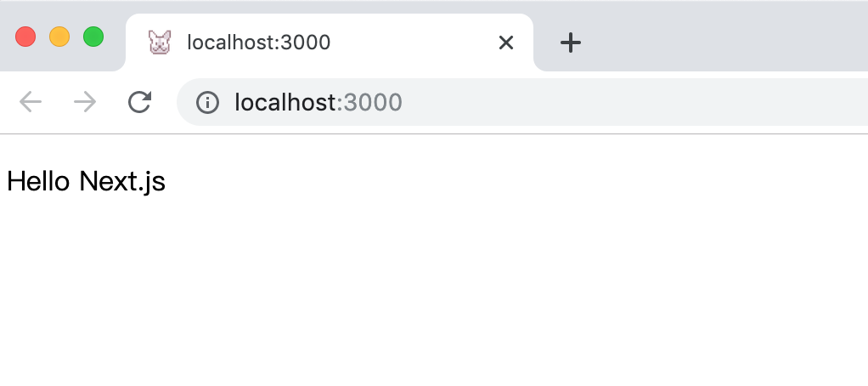Minimize the window using yellow button

coord(59,37)
